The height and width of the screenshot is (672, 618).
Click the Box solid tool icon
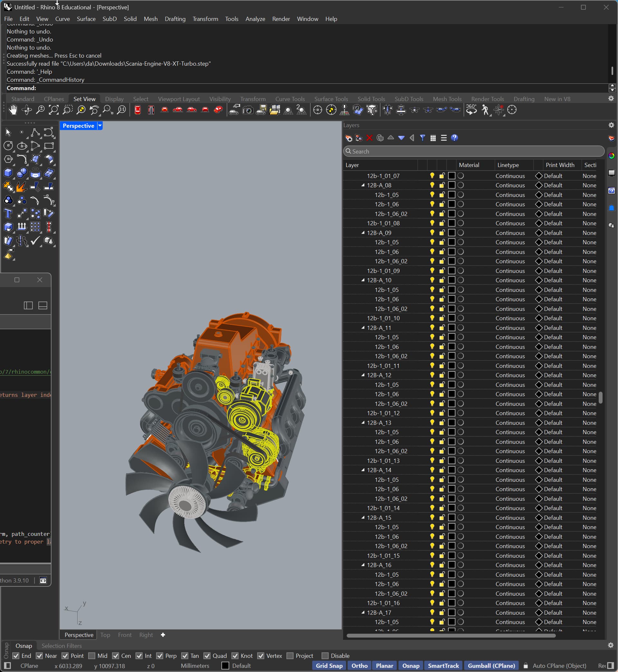(x=8, y=173)
